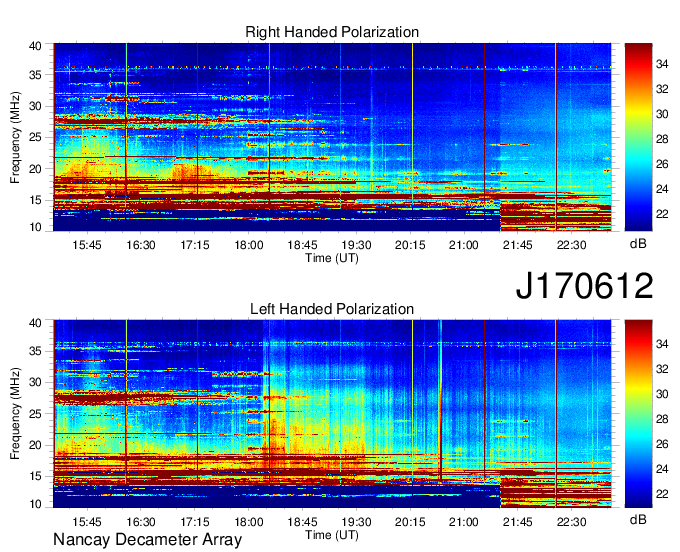Select the 16:30 tick on Right Handed time axis
The width and height of the screenshot is (680, 552).
[141, 245]
